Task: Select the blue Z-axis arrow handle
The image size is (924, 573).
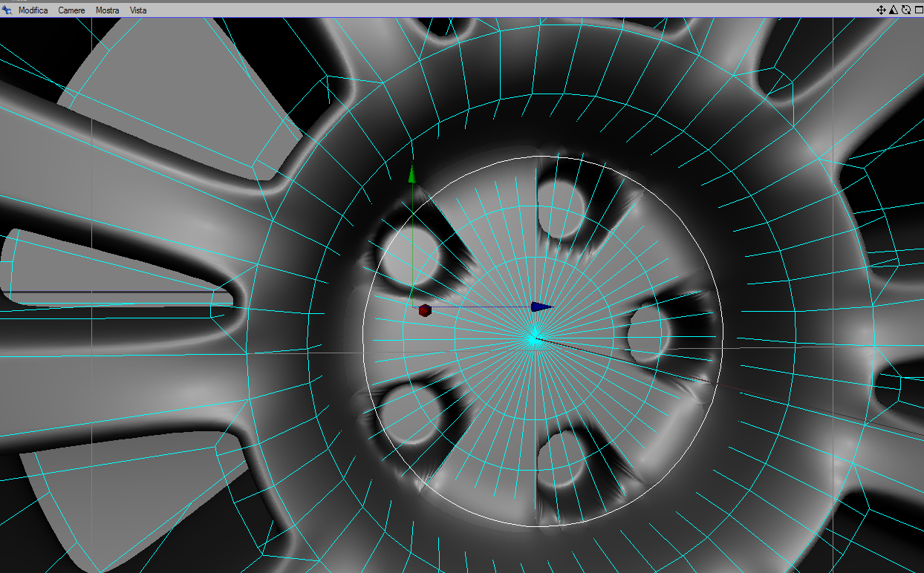Action: pos(541,307)
